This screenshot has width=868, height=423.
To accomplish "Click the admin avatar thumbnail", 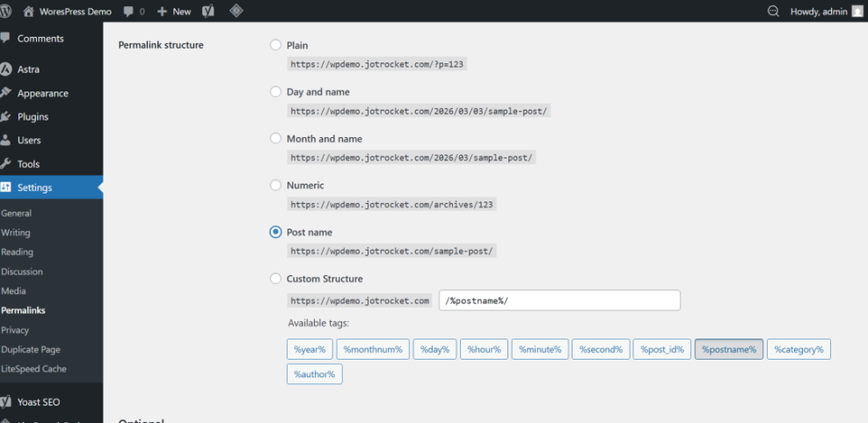I will click(x=857, y=11).
